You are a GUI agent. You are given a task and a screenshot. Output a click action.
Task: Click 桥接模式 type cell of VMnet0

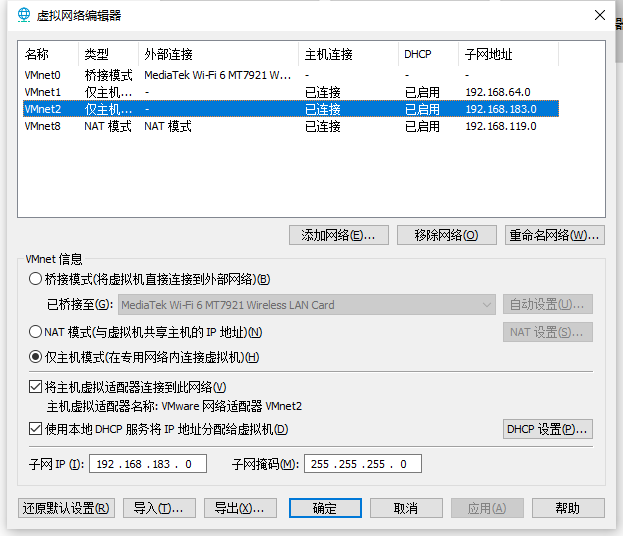(108, 75)
